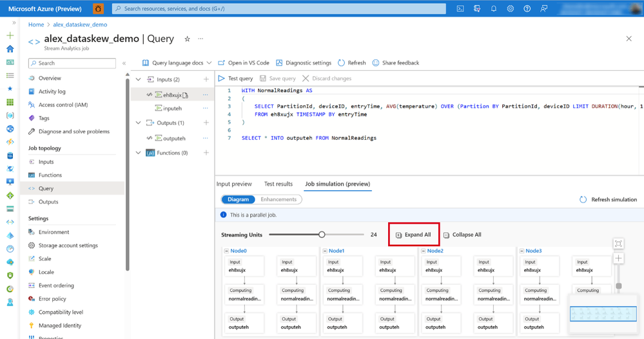Open the notifications bell

pyautogui.click(x=494, y=8)
